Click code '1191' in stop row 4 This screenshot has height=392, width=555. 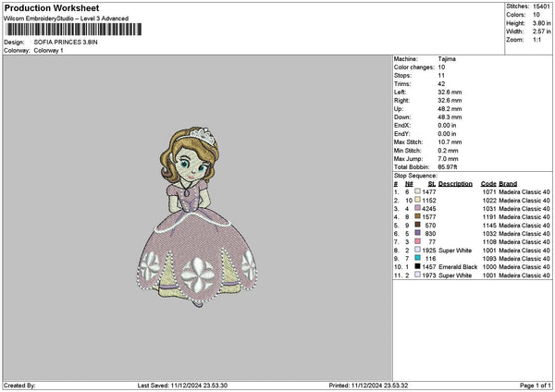[x=489, y=217]
